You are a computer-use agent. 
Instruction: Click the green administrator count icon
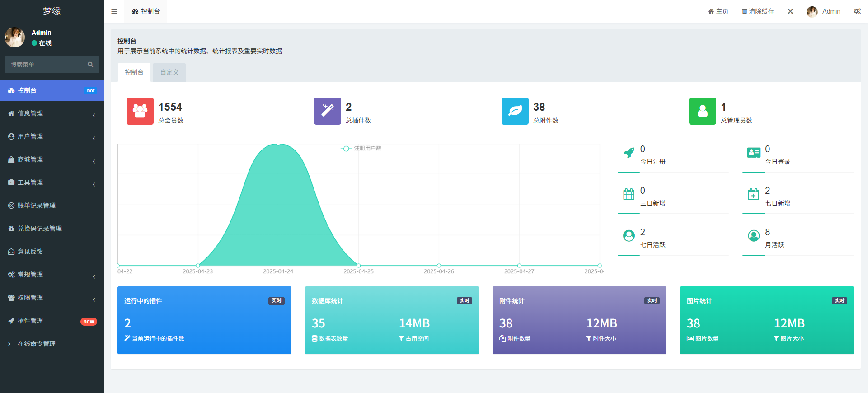coord(702,111)
